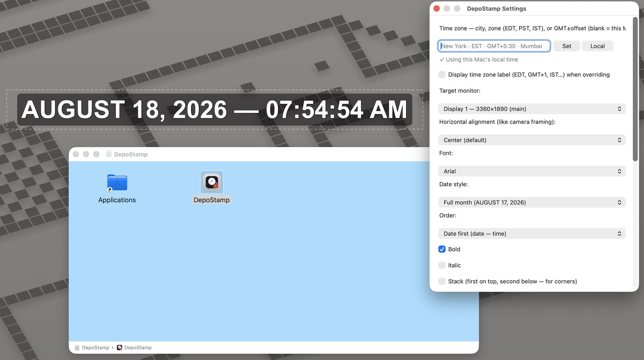Click the DepoStamp disk icon in the path bar

tap(77, 348)
